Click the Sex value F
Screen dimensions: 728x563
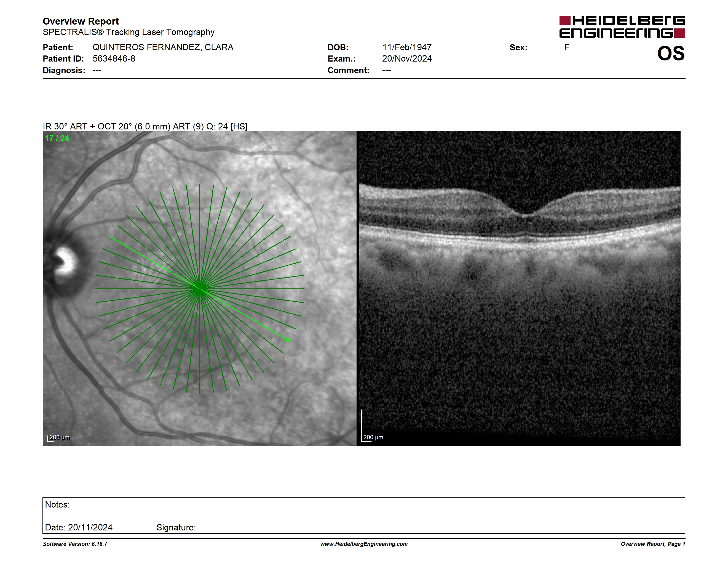click(x=567, y=47)
